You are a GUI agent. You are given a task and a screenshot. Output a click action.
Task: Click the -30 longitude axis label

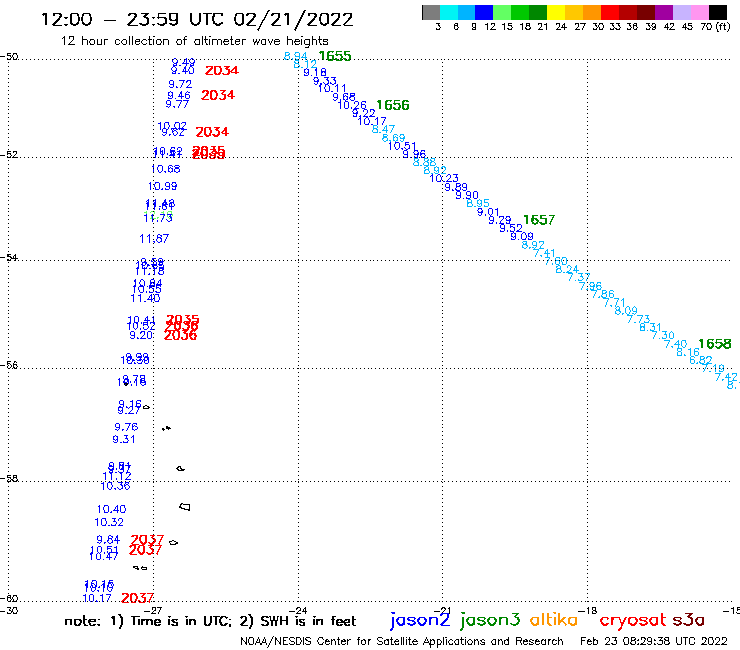(9, 611)
